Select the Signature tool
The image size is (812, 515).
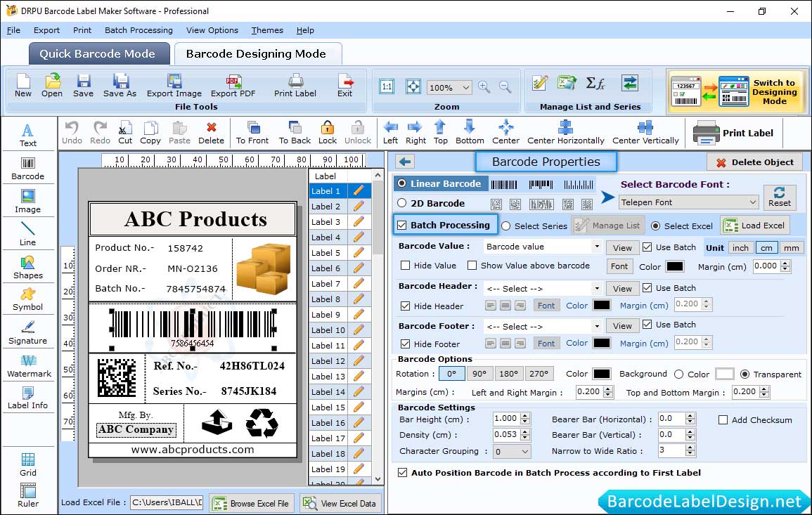27,333
